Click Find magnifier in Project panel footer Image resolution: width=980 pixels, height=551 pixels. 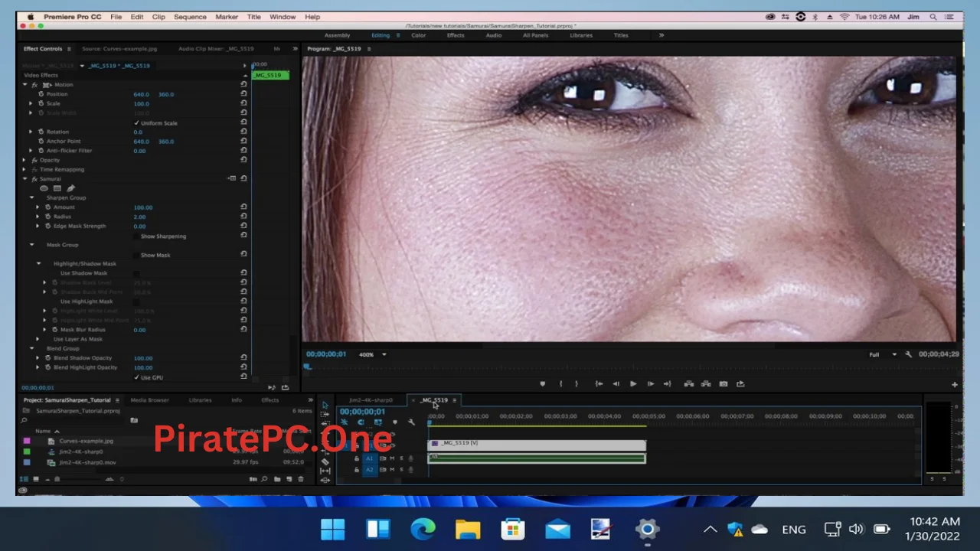(x=265, y=479)
